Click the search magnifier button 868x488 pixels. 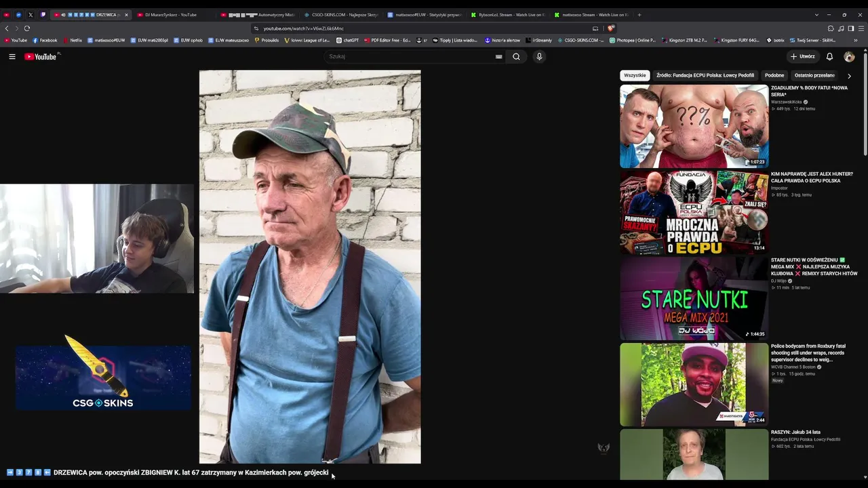pyautogui.click(x=516, y=57)
